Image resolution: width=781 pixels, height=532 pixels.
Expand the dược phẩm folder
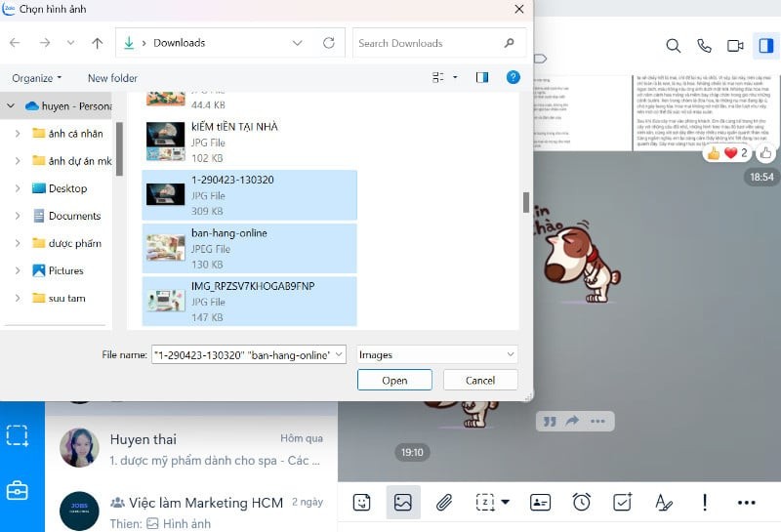(x=18, y=243)
